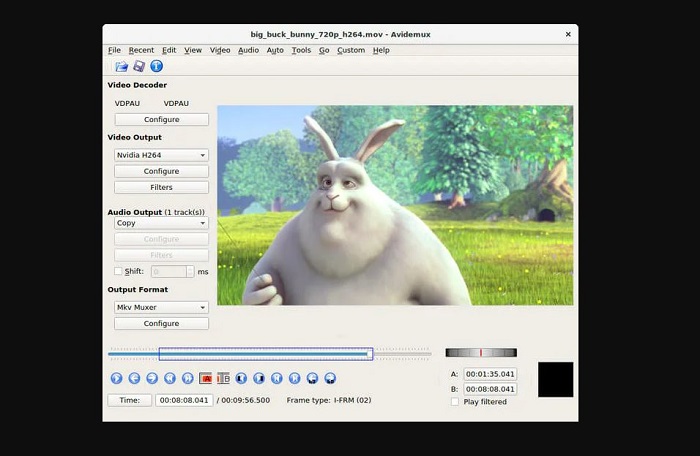Open the Video menu
This screenshot has width=700, height=456.
[220, 50]
